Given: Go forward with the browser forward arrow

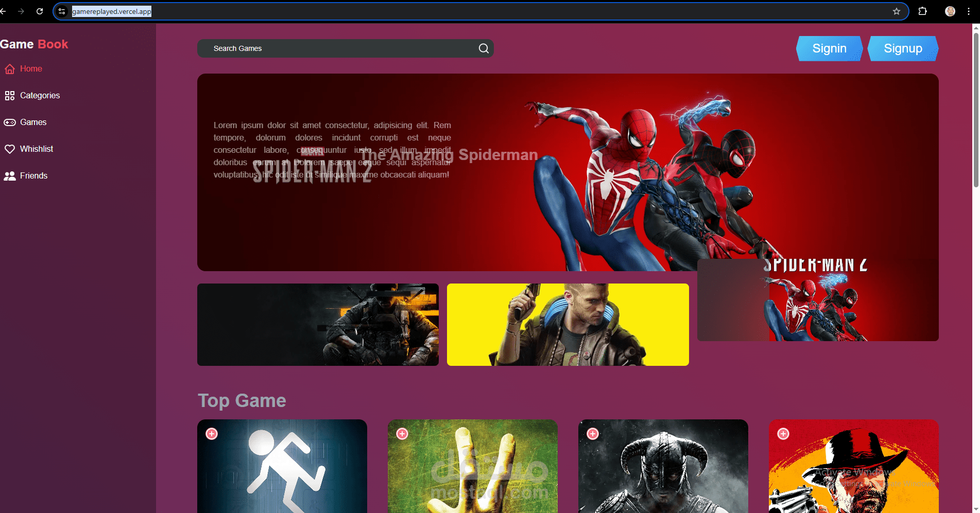Looking at the screenshot, I should coord(21,11).
